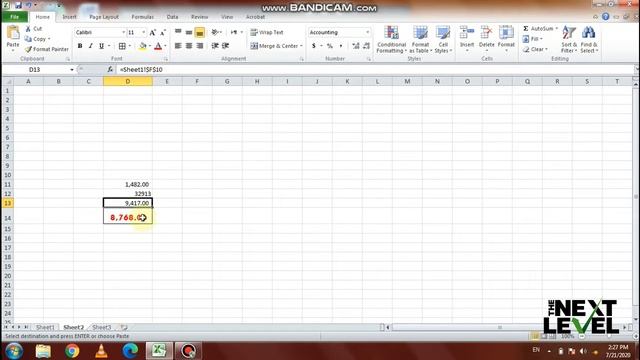The image size is (640, 360).
Task: Click the dollar Accounting Number Format icon
Action: [x=313, y=46]
